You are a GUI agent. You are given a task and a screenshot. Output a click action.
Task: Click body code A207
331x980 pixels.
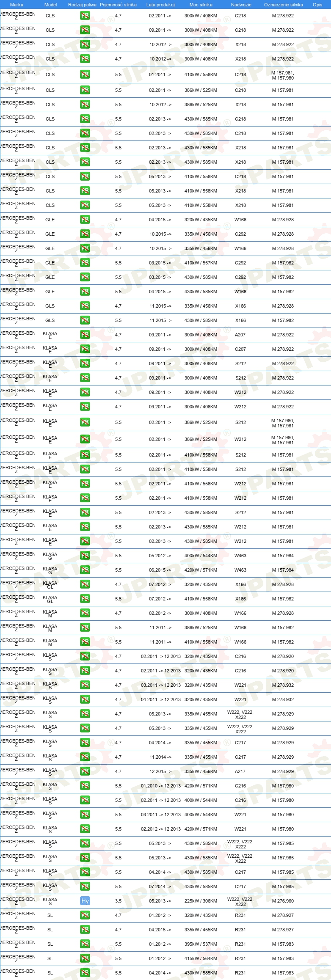[240, 335]
